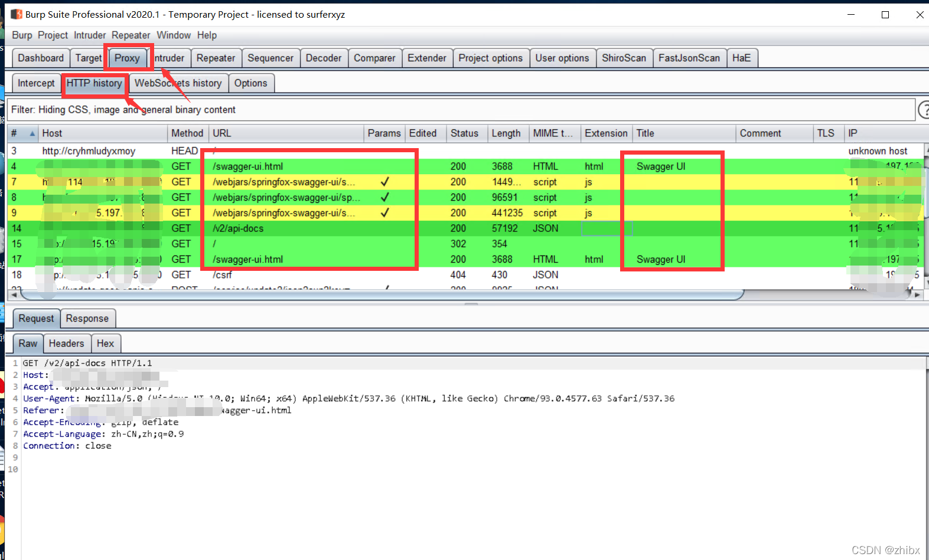Open the ShiroScan extension tab
The height and width of the screenshot is (560, 929).
click(624, 58)
